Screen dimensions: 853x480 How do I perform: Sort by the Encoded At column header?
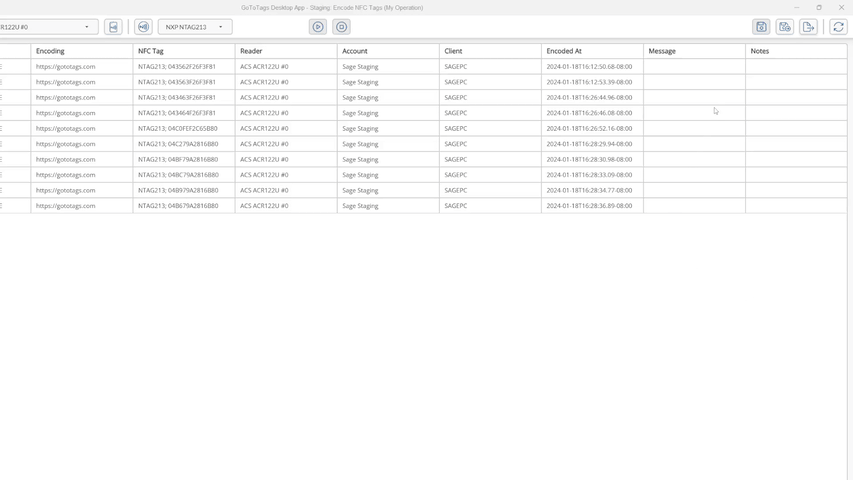[x=564, y=51]
